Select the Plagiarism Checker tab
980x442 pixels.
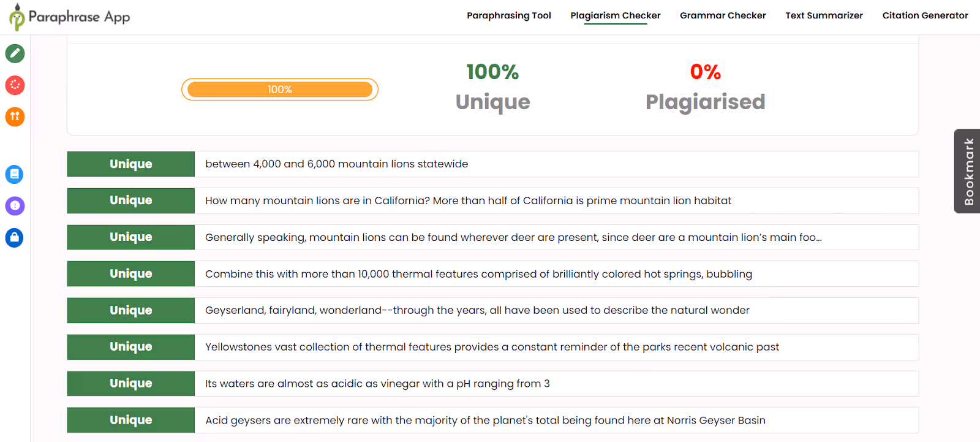click(615, 15)
